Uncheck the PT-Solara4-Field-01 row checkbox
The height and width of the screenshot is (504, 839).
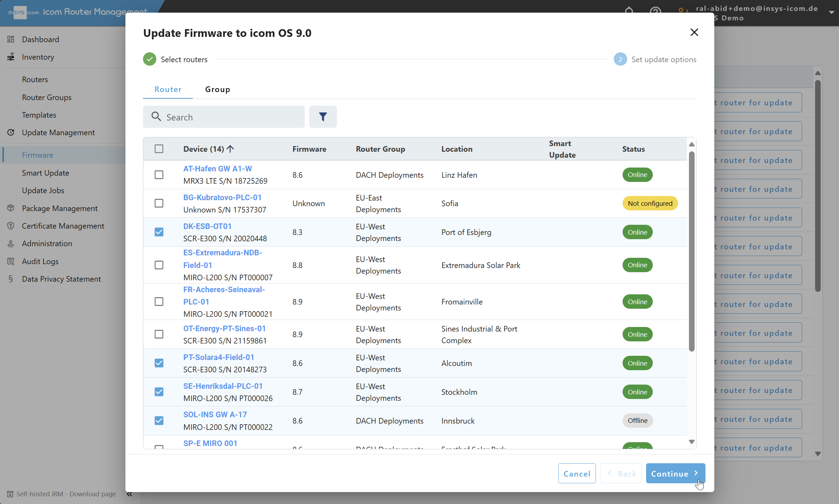coord(159,363)
